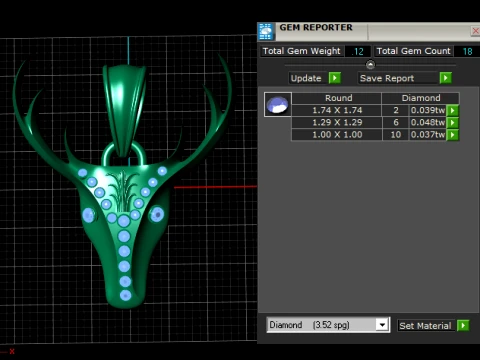The width and height of the screenshot is (480, 360).
Task: Select the deer's left eye gem
Action: 89,215
